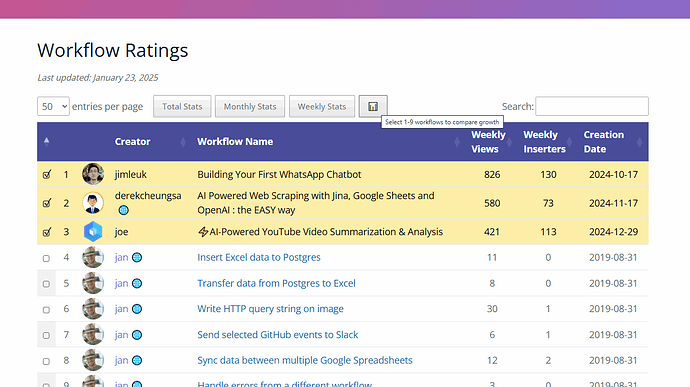The image size is (690, 387).
Task: Click the derekcheungsa creator name
Action: point(148,195)
